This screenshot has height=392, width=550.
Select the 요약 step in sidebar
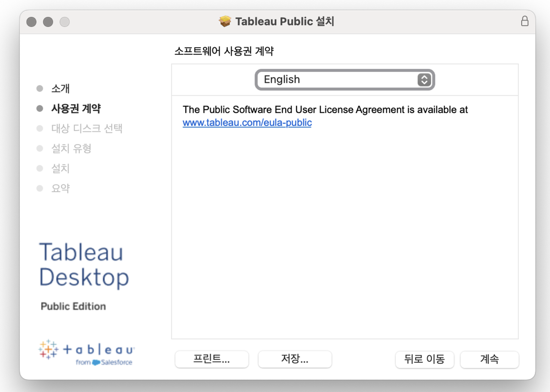pos(60,188)
